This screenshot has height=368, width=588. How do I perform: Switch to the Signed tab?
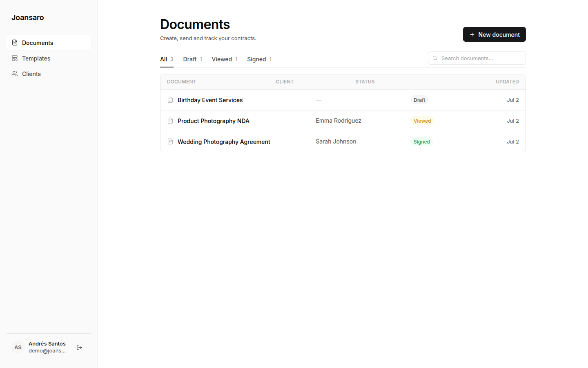pyautogui.click(x=259, y=59)
